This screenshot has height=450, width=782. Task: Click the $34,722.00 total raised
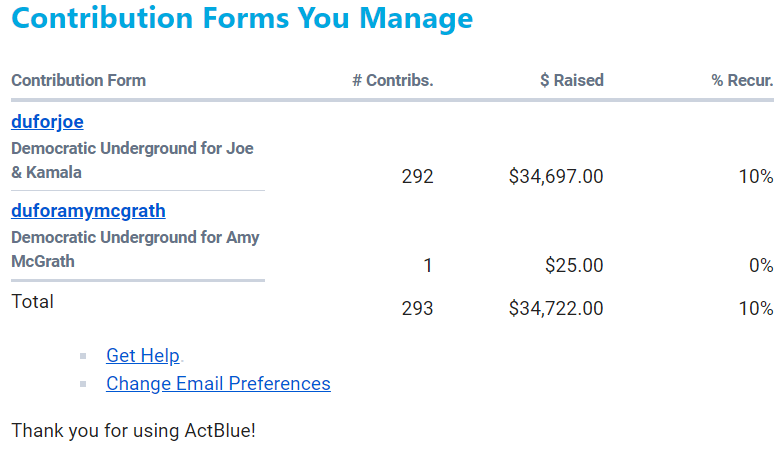[x=556, y=308]
